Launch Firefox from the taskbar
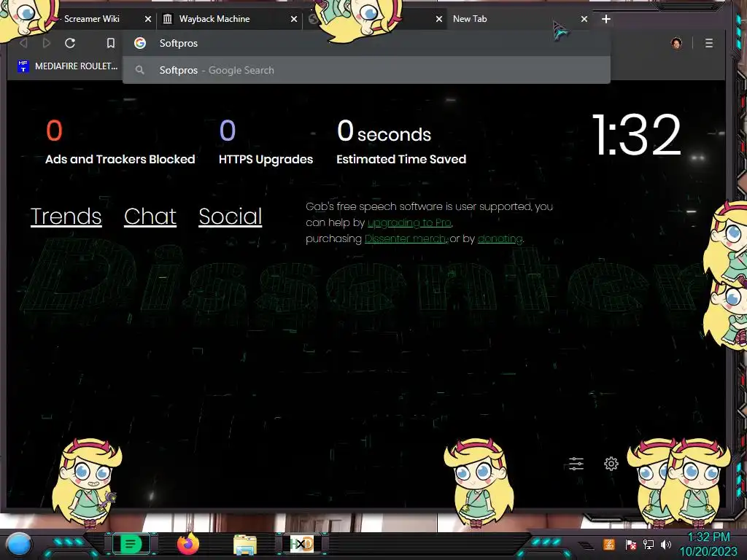The height and width of the screenshot is (560, 747). 187,544
